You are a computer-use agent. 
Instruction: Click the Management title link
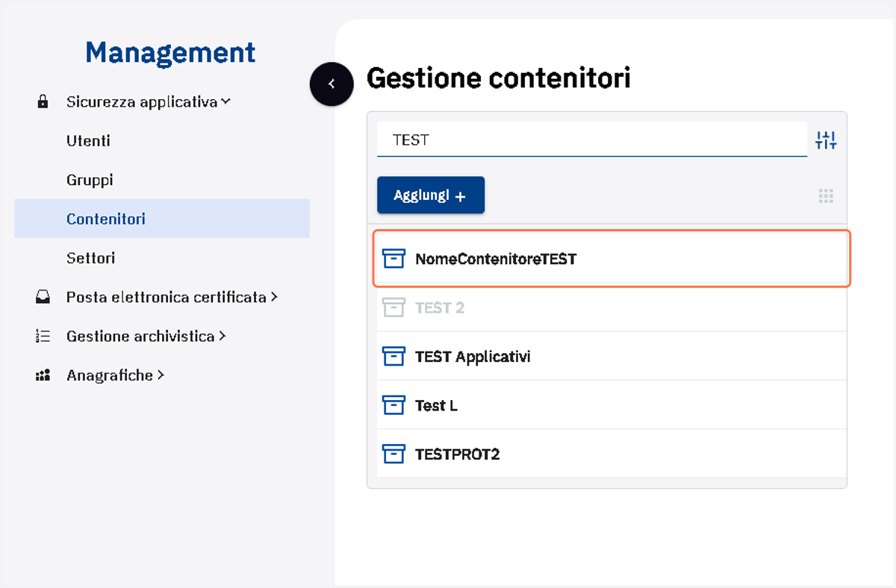(170, 53)
